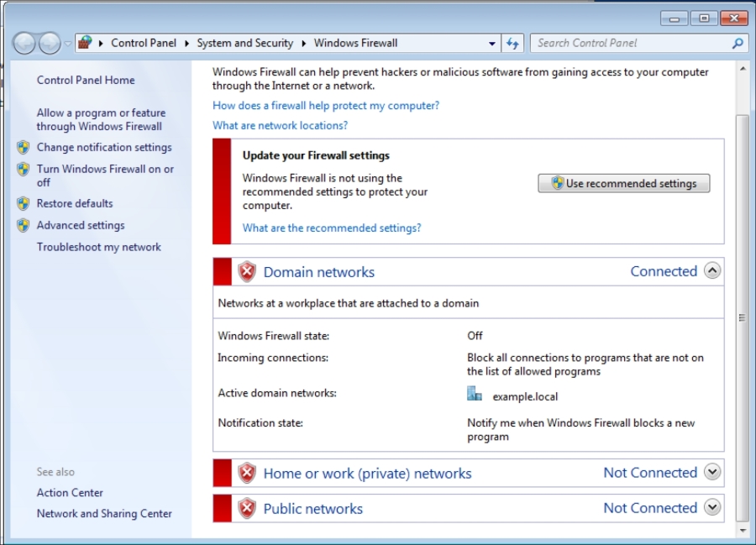756x545 pixels.
Task: Click the search magnifier icon
Action: click(x=738, y=43)
